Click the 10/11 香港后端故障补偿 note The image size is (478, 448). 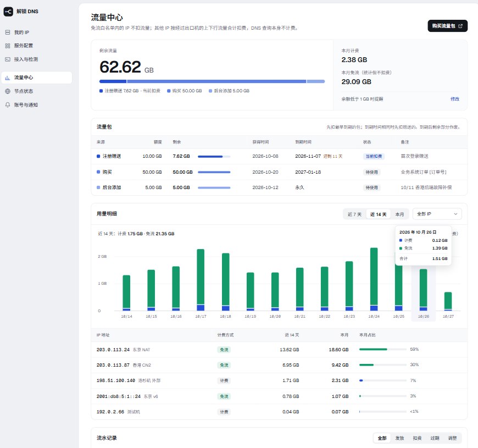click(x=426, y=187)
